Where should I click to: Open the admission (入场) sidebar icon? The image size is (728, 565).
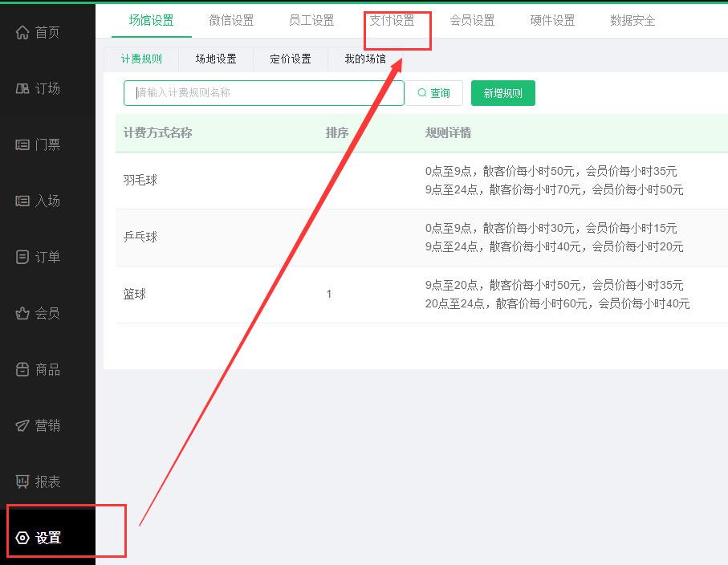click(22, 201)
